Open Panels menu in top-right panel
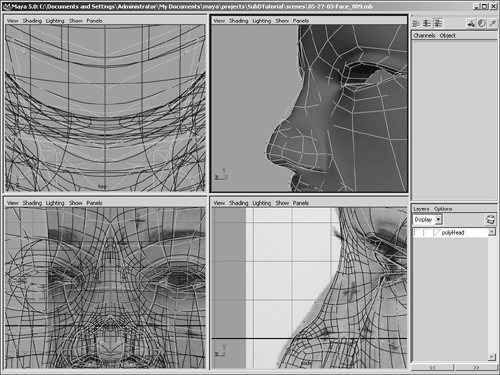This screenshot has width=500, height=375. [301, 21]
